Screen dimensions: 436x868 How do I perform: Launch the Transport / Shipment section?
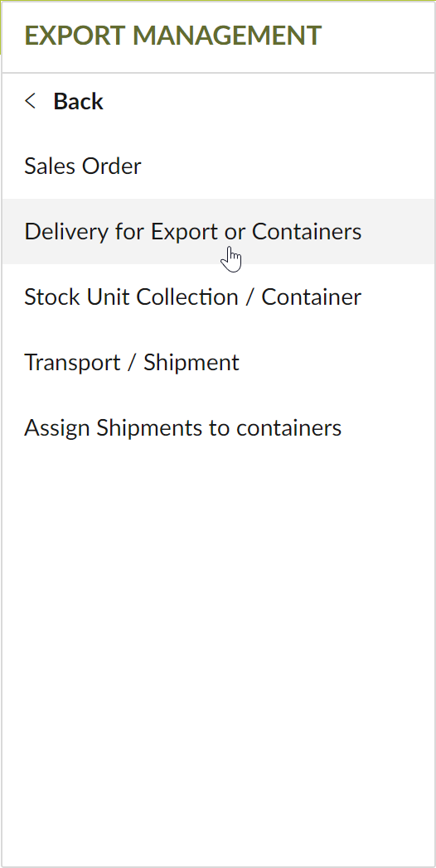pos(132,363)
